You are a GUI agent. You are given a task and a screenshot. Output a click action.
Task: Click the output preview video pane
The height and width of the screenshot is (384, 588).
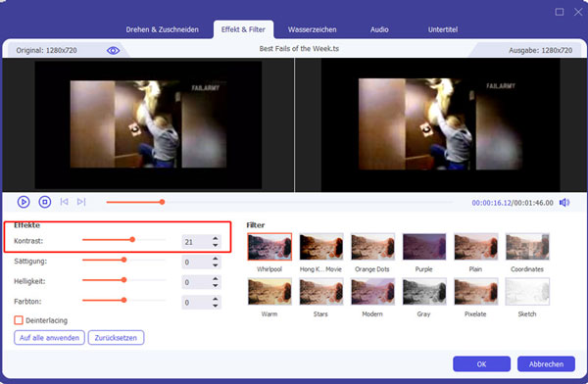pyautogui.click(x=441, y=124)
